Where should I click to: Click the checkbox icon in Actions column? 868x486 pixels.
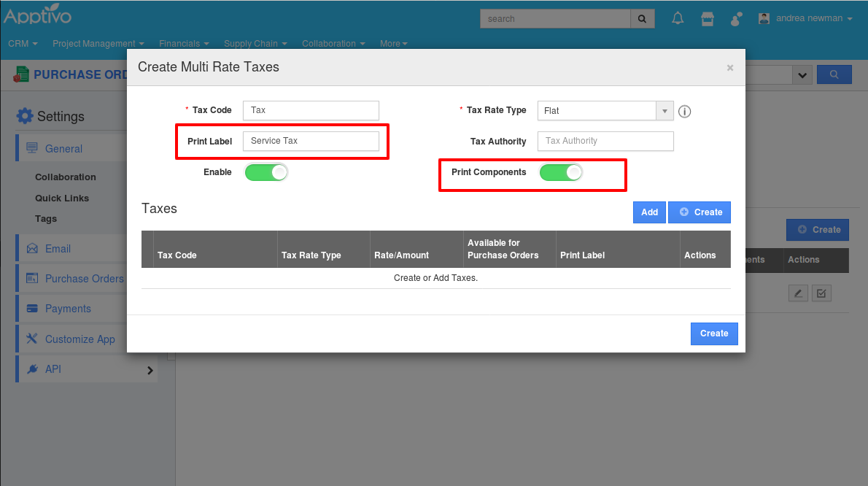click(821, 293)
